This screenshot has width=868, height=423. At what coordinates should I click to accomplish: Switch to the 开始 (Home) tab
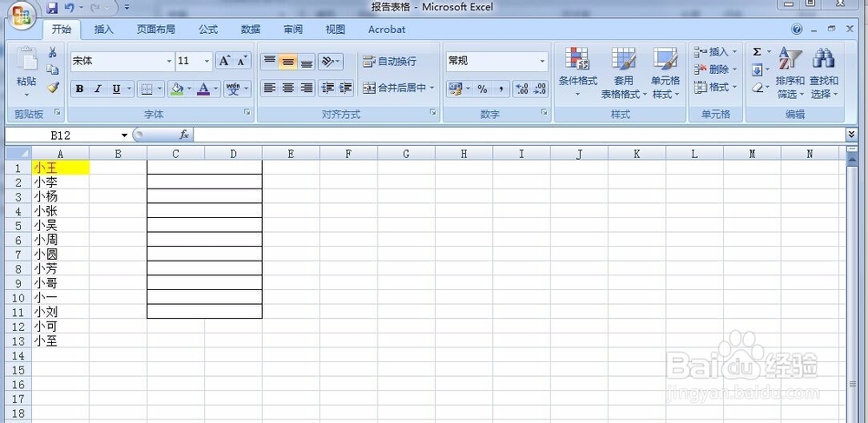(x=62, y=30)
